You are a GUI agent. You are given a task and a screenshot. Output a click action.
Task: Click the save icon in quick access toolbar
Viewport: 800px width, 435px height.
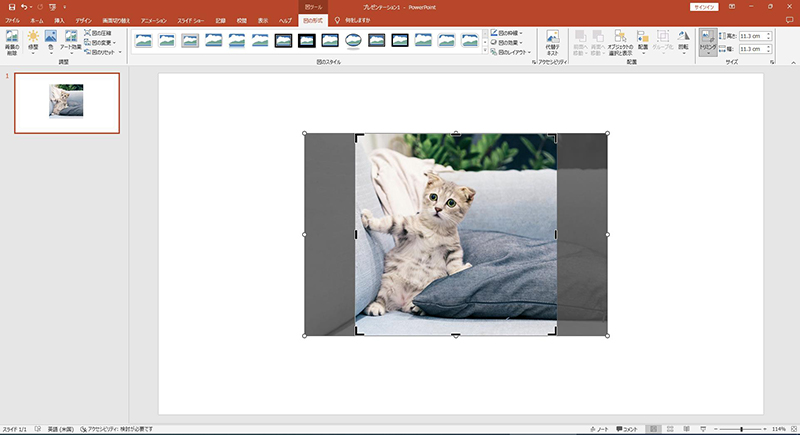(11, 6)
